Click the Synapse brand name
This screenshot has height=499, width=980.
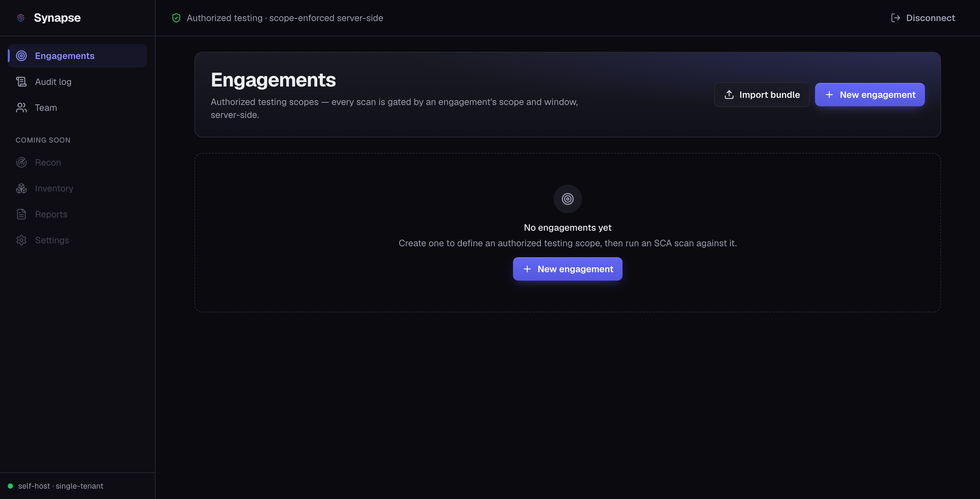click(x=57, y=18)
